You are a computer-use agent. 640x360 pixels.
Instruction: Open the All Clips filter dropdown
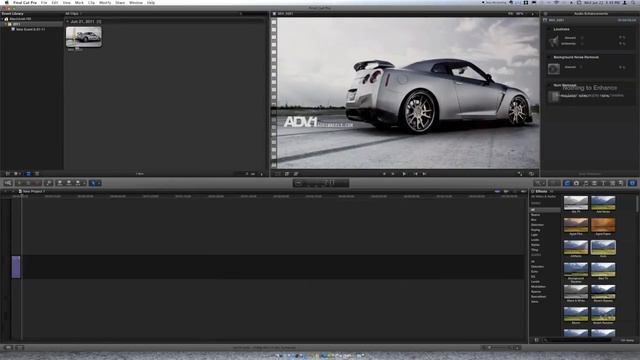click(73, 13)
